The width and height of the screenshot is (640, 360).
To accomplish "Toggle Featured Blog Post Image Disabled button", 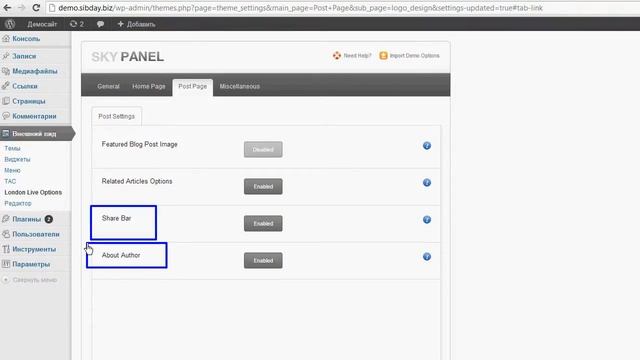I will [263, 149].
